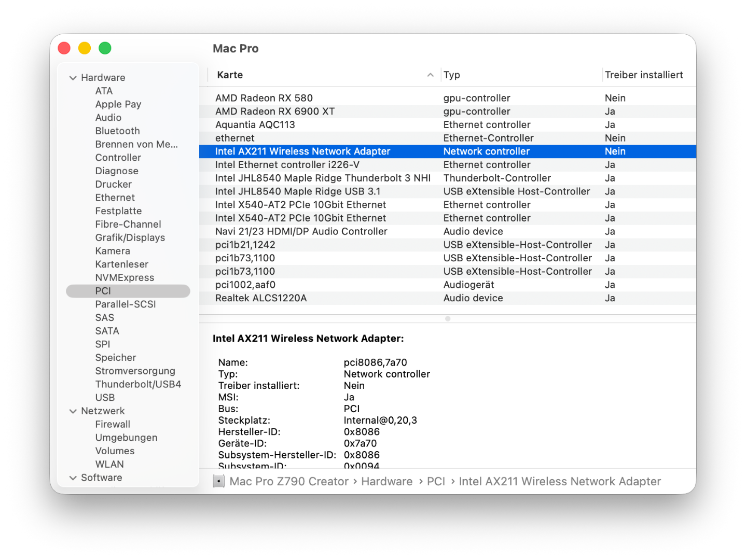Open Firewall under Netzwerk
Screen dimensions: 746x560
click(113, 424)
